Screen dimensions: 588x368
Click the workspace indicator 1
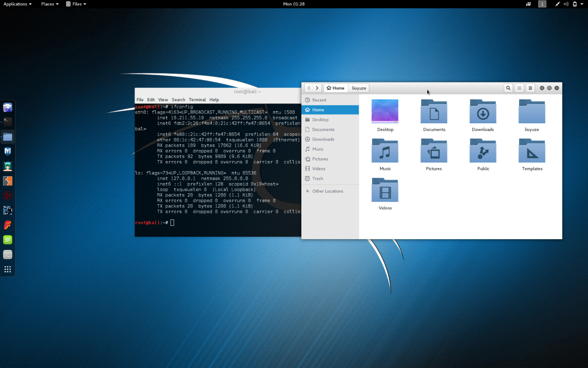click(x=542, y=4)
